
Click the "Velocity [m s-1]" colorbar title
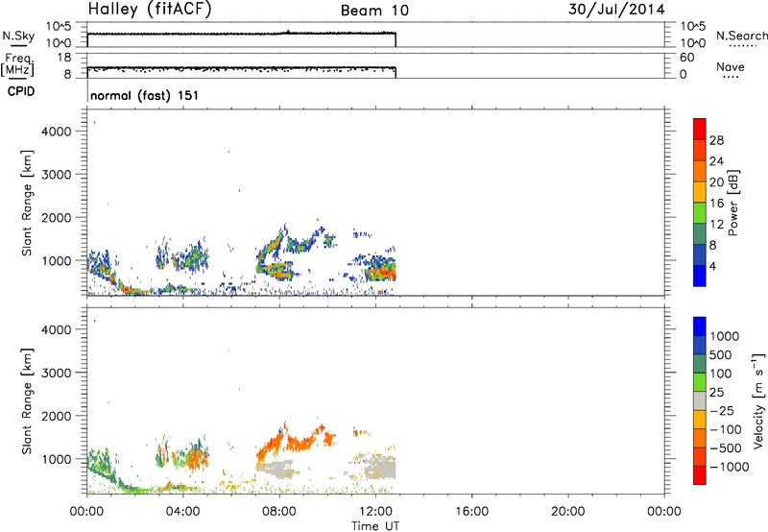click(758, 400)
